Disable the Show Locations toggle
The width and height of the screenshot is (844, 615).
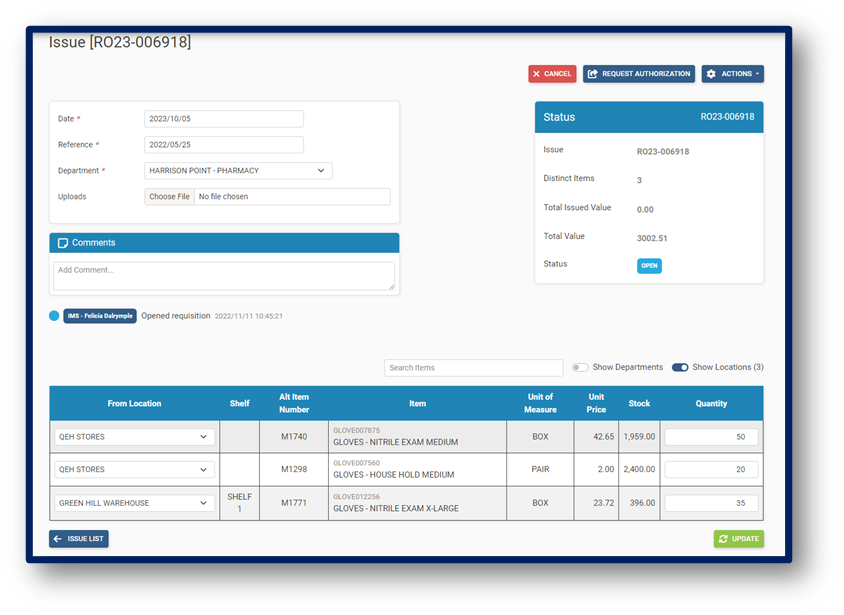[x=680, y=368]
